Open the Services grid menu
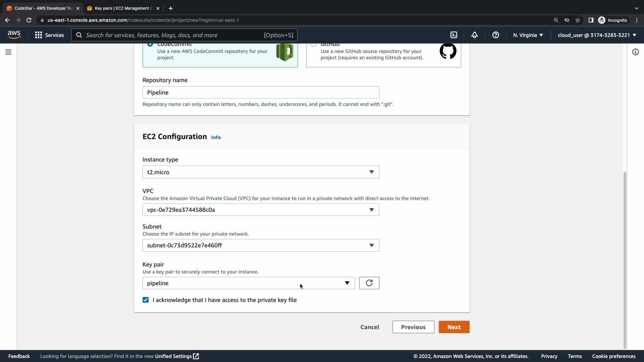This screenshot has height=362, width=644. click(49, 35)
